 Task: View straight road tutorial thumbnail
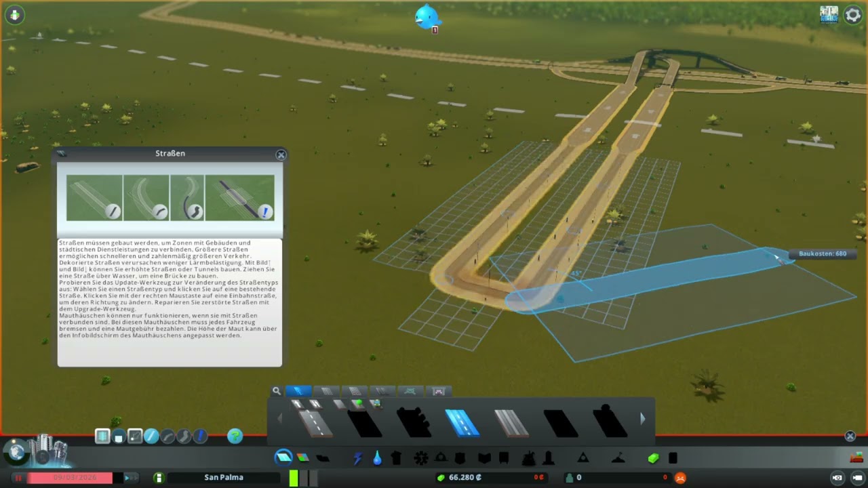coord(94,197)
